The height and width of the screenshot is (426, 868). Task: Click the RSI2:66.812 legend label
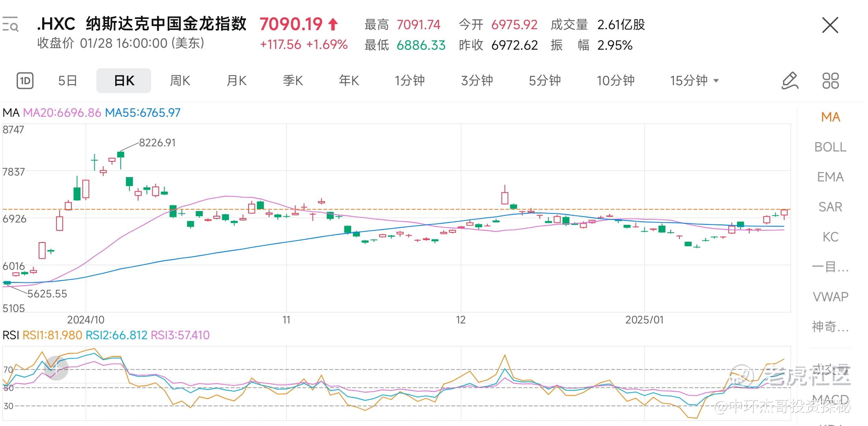click(116, 335)
